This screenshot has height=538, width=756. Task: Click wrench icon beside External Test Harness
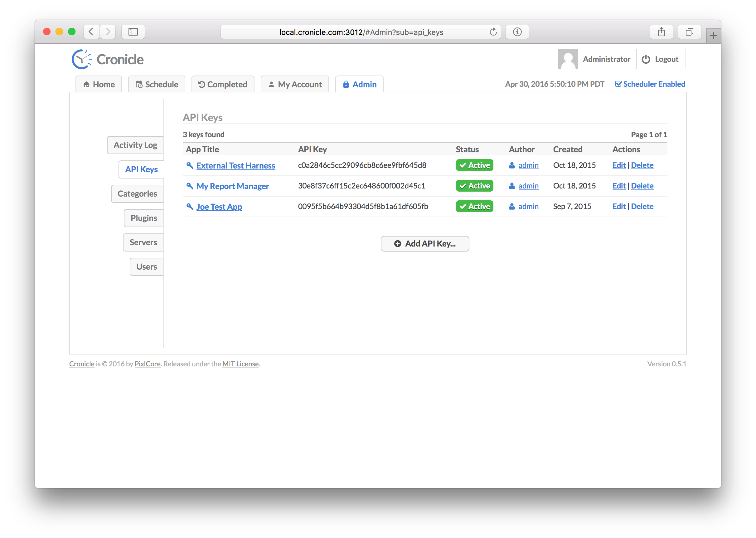[x=190, y=165]
